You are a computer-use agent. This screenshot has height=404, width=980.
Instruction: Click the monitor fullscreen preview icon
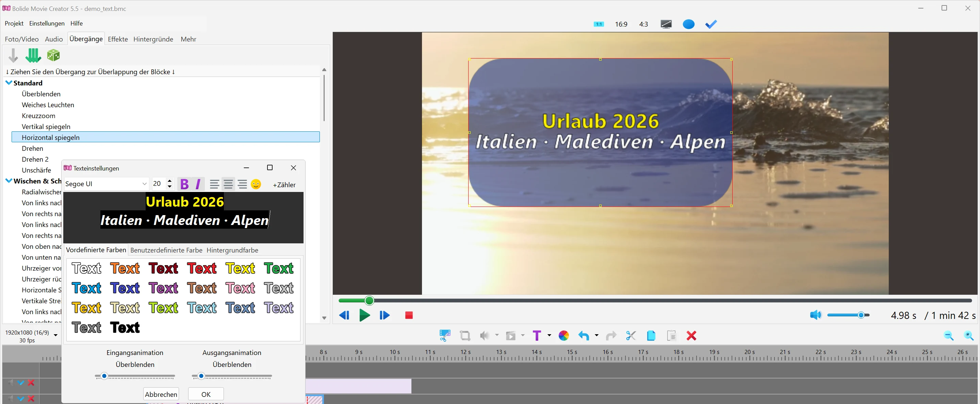(x=666, y=25)
